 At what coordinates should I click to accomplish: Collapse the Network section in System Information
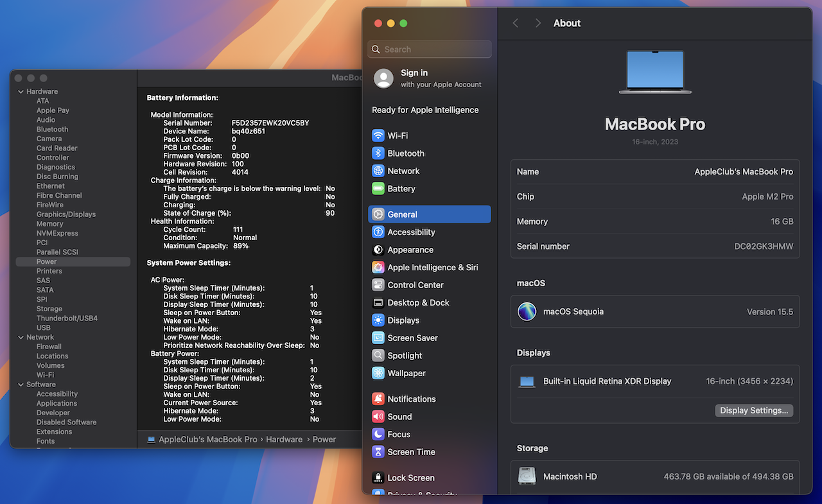21,337
